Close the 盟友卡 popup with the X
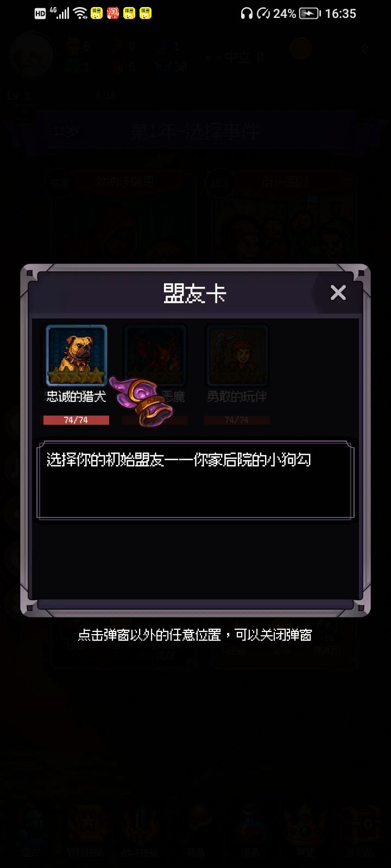Viewport: 391px width, 868px height. click(338, 293)
